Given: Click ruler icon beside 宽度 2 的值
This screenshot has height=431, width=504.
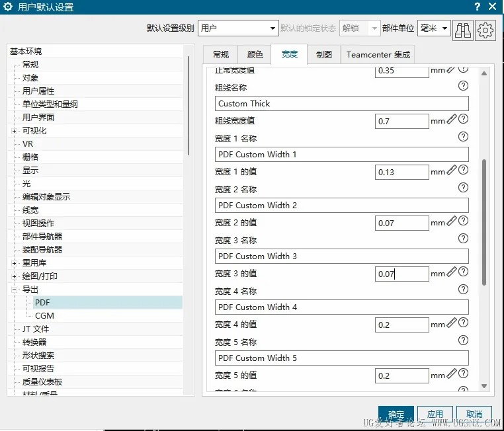Looking at the screenshot, I should [452, 221].
